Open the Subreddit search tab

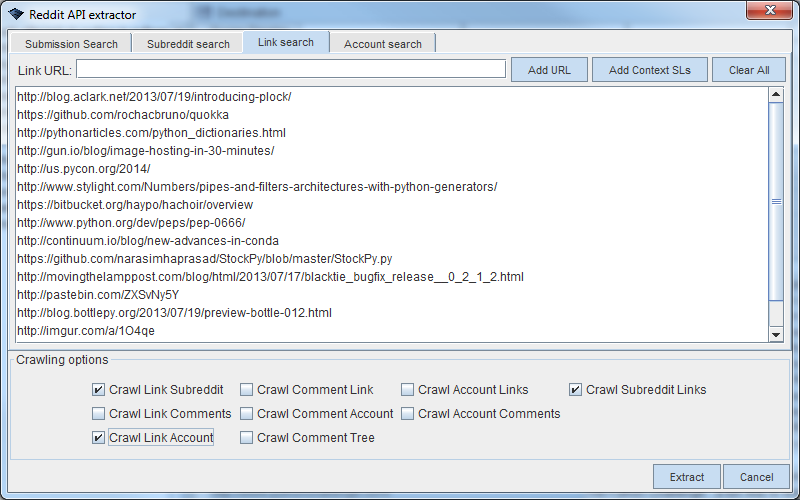tap(188, 44)
